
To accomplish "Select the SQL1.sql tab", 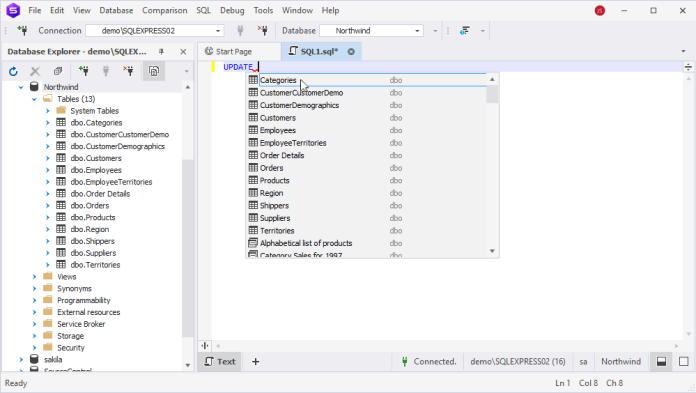I will tap(319, 52).
